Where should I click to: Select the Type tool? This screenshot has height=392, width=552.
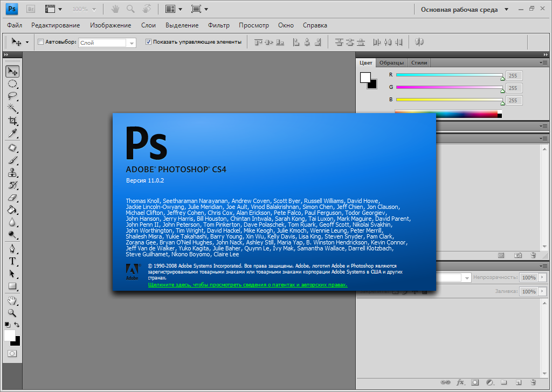tap(12, 261)
